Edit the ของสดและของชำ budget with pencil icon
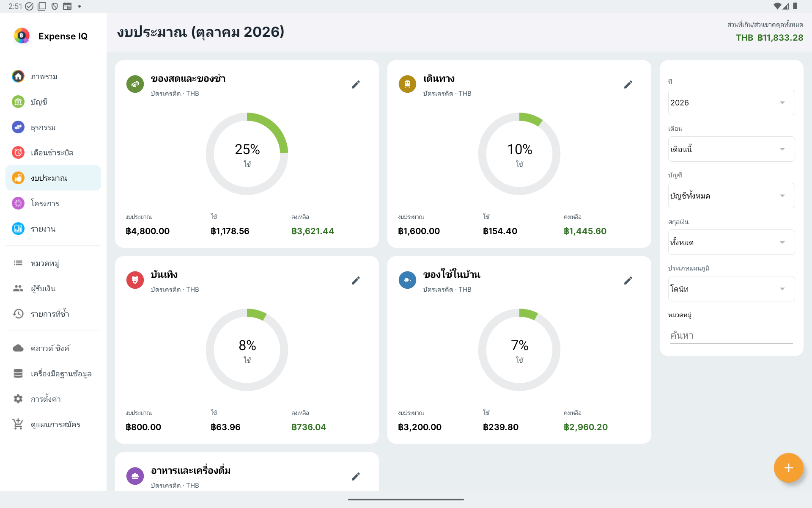The image size is (812, 508). tap(356, 85)
